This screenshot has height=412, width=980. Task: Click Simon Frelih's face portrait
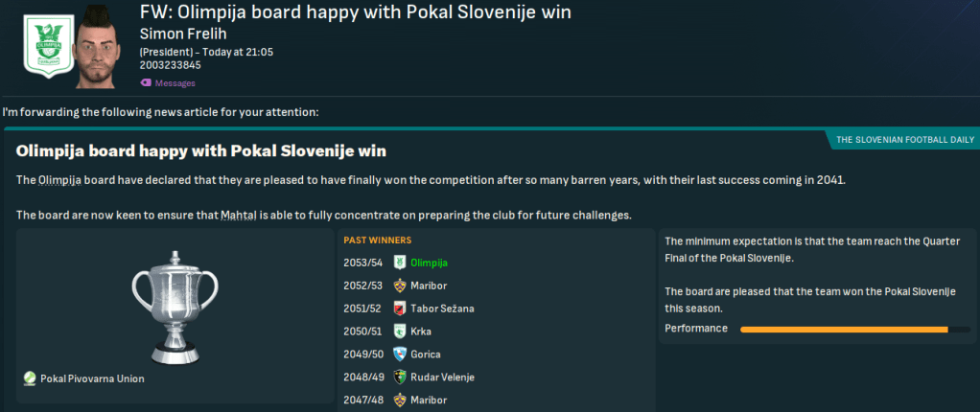[102, 43]
